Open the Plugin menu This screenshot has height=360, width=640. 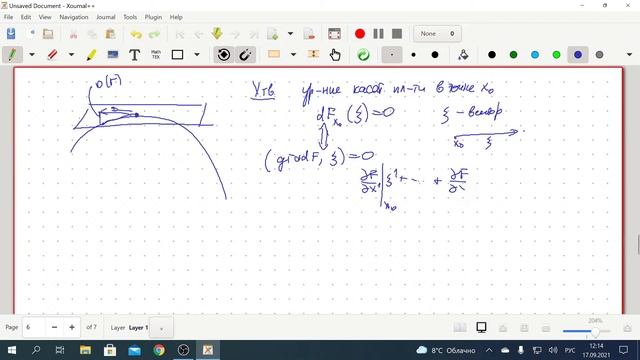[153, 17]
